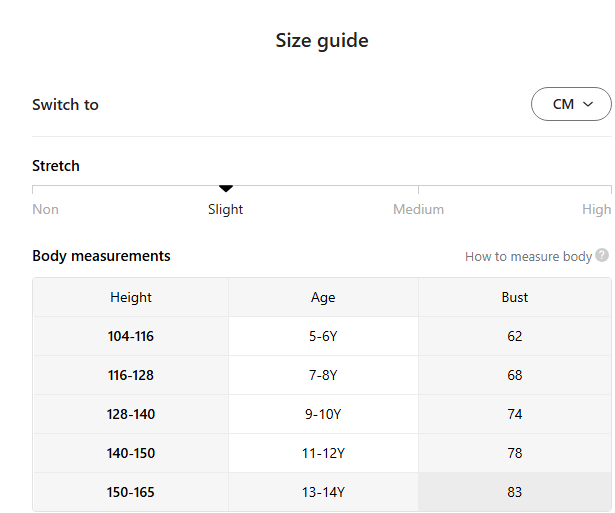
Task: Click the black stretch indicator marker
Action: point(226,188)
